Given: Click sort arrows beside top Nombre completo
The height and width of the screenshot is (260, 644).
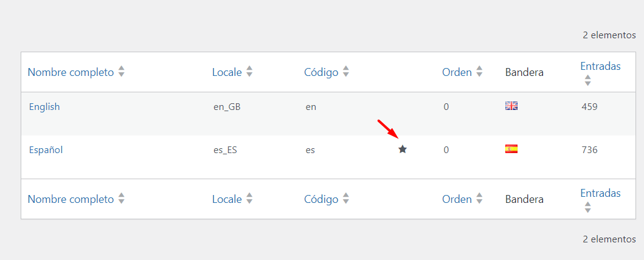Looking at the screenshot, I should 121,72.
